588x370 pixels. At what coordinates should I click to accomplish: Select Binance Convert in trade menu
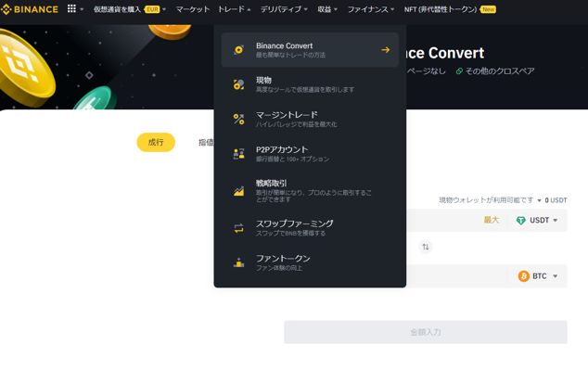coord(310,50)
